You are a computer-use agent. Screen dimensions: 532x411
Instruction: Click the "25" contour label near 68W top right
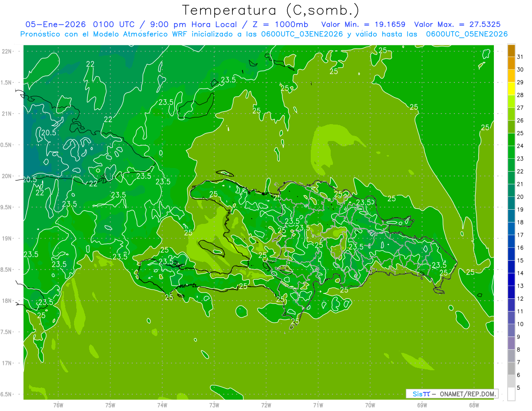click(x=485, y=128)
